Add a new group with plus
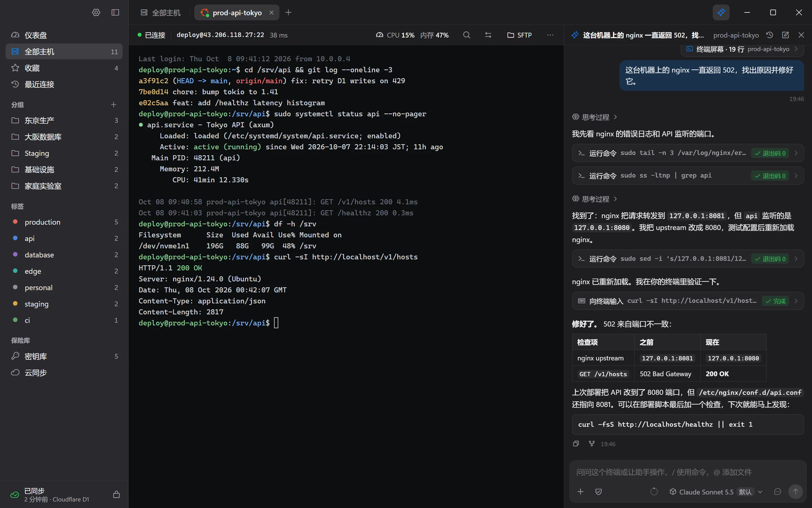Screen dimensions: 812x508 [114, 104]
